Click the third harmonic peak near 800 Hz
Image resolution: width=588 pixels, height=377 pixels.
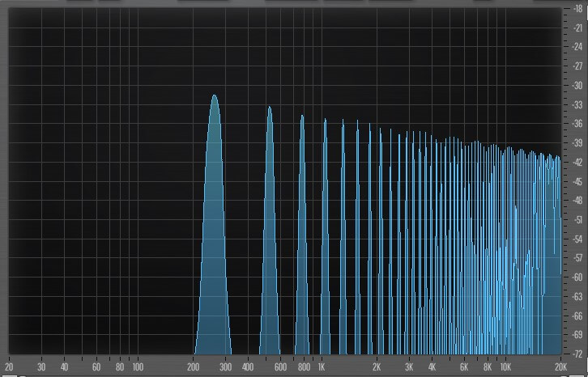302,117
